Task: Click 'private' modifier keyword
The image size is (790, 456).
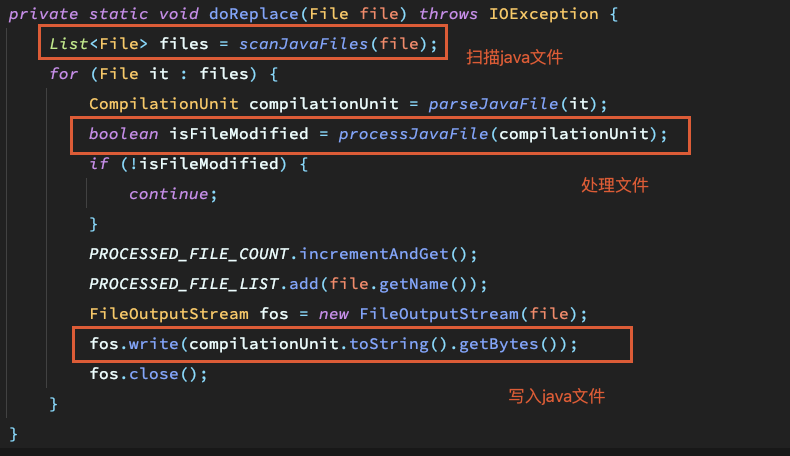Action: (x=43, y=14)
